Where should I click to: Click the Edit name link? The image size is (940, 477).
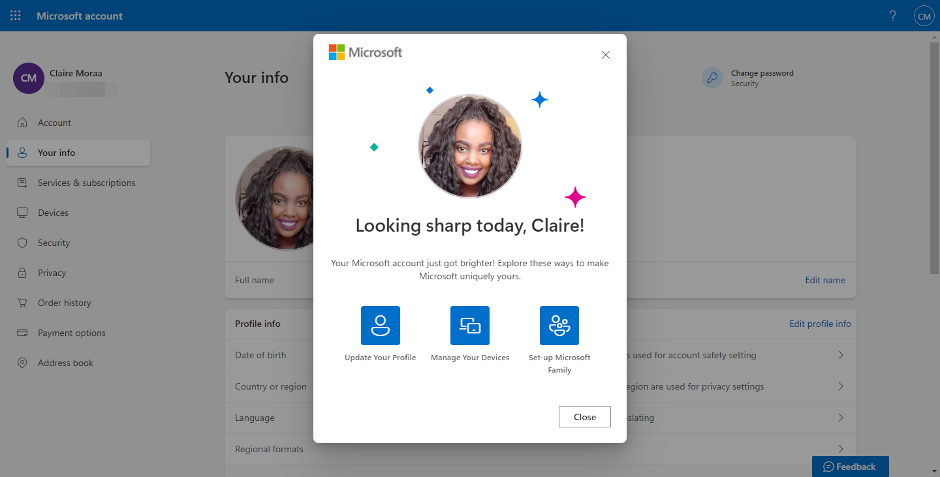coord(825,280)
